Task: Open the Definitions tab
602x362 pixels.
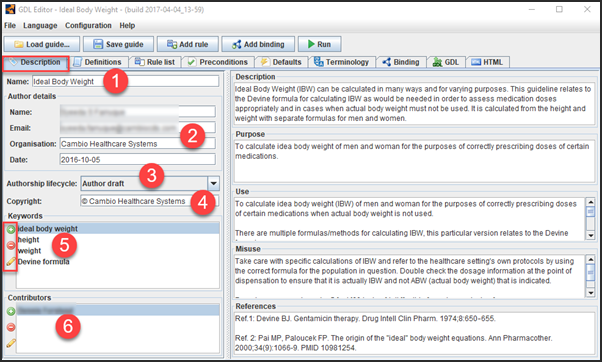Action: (98, 62)
